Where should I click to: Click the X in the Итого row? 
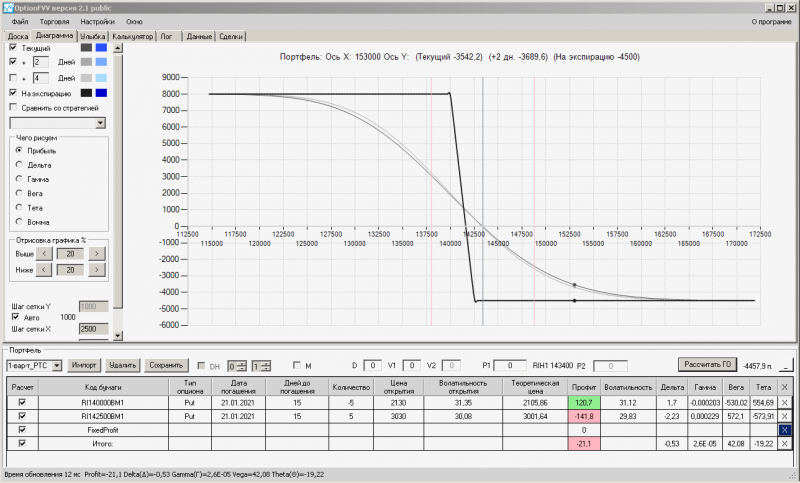tap(785, 444)
